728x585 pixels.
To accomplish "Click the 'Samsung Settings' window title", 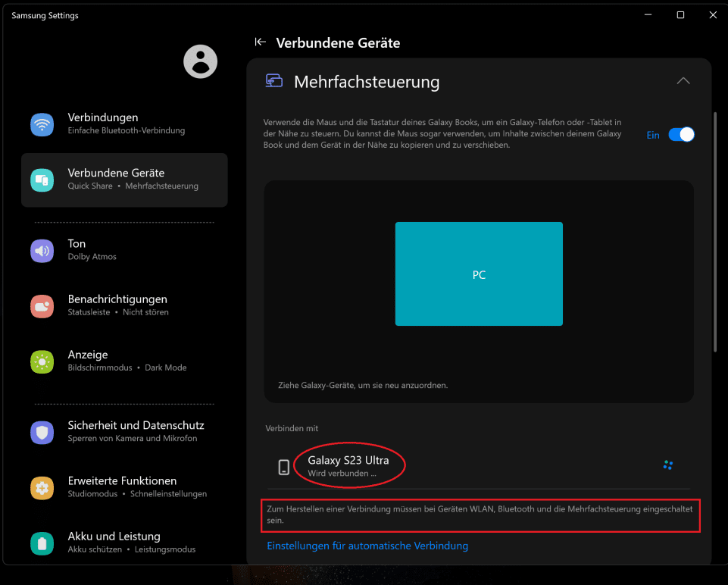I will coord(45,15).
